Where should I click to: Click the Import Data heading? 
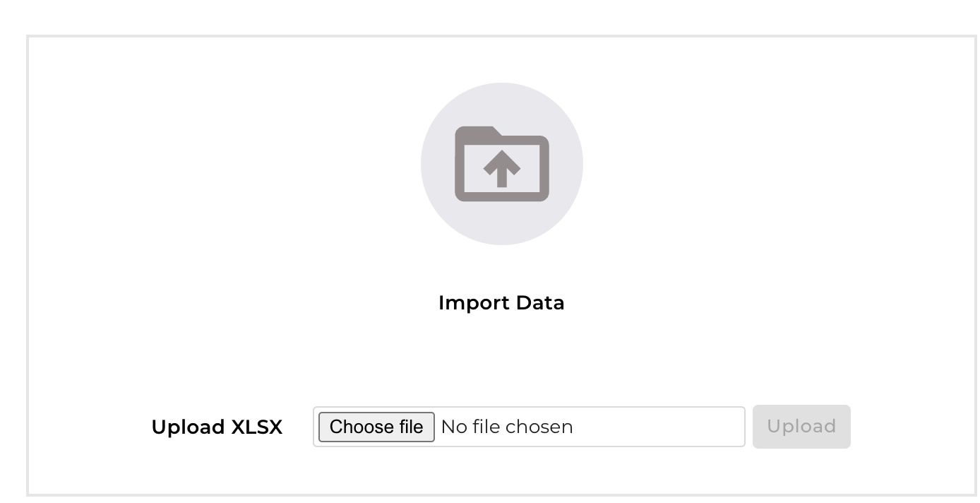pyautogui.click(x=501, y=302)
